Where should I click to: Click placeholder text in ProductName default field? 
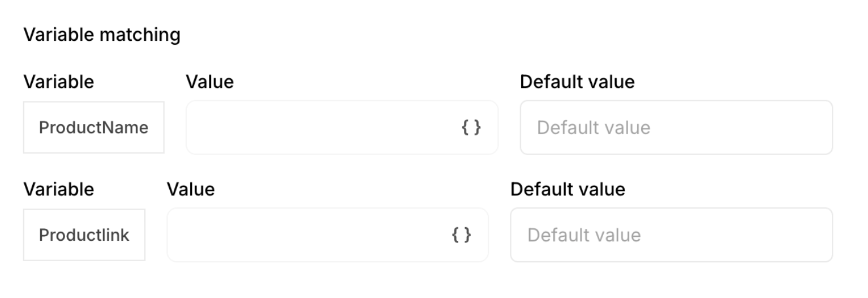coord(594,127)
